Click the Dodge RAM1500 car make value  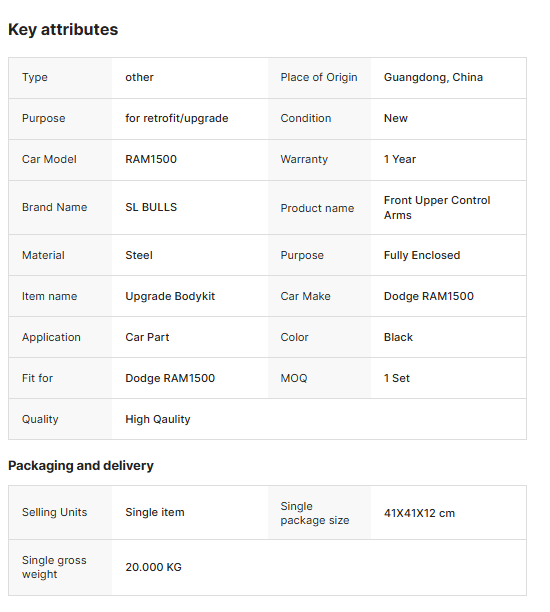click(x=429, y=296)
